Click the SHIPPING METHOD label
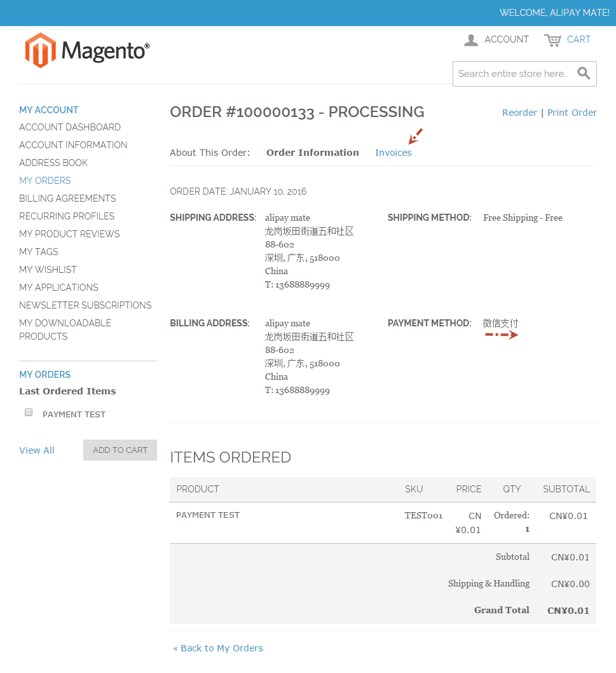The height and width of the screenshot is (673, 616). (429, 218)
